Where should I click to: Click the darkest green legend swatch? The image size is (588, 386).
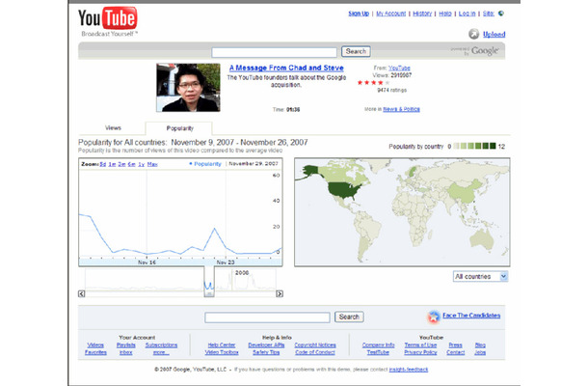coord(493,146)
